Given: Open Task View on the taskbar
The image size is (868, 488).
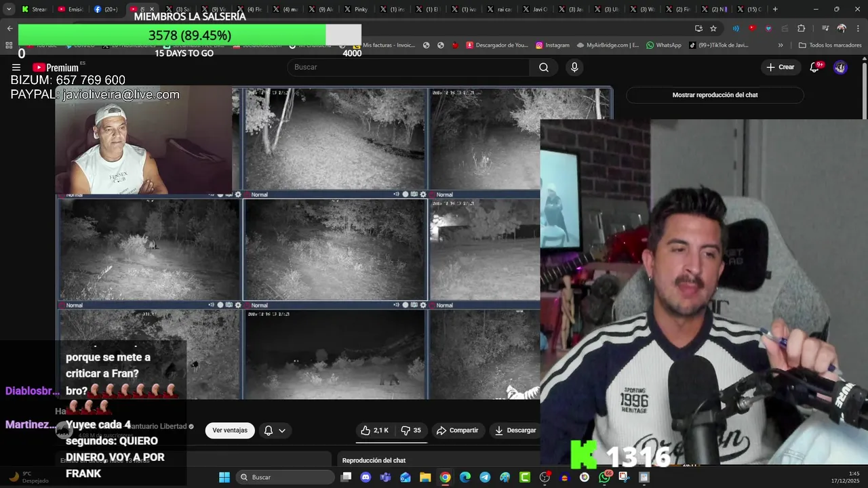Looking at the screenshot, I should tap(346, 477).
